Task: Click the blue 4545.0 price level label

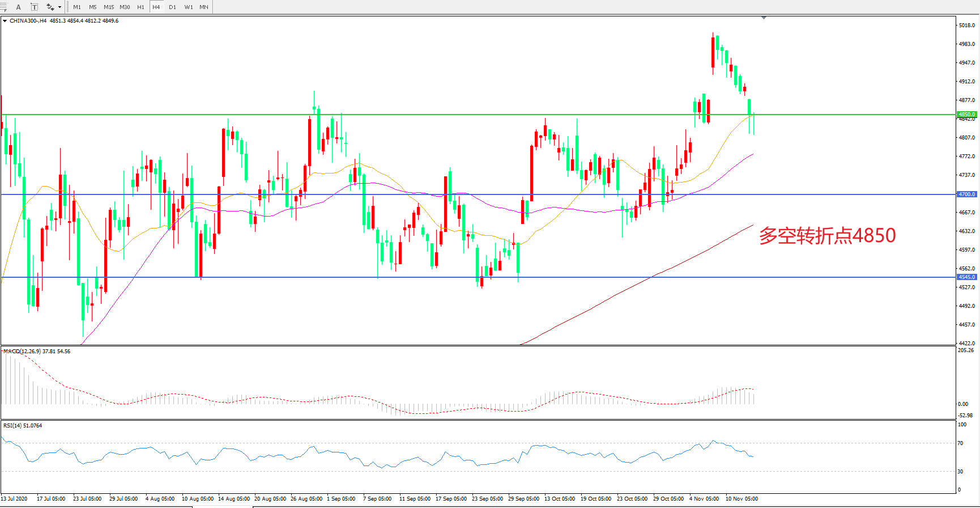Action: tap(967, 277)
